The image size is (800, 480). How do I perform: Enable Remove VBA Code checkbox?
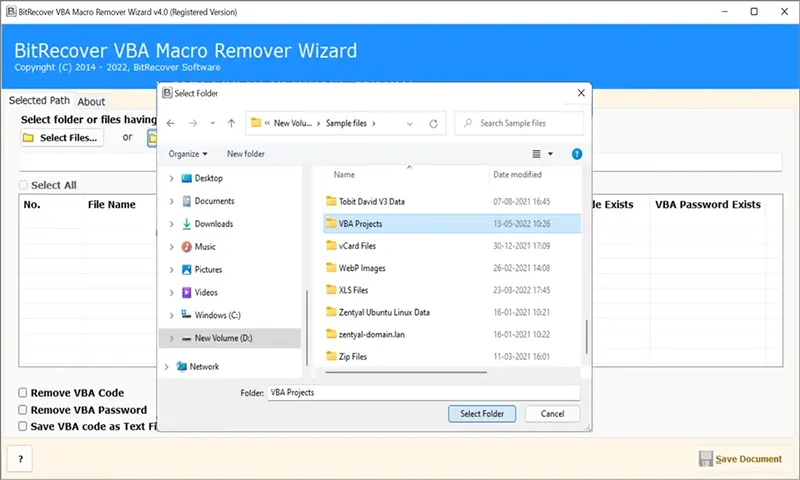coord(22,393)
